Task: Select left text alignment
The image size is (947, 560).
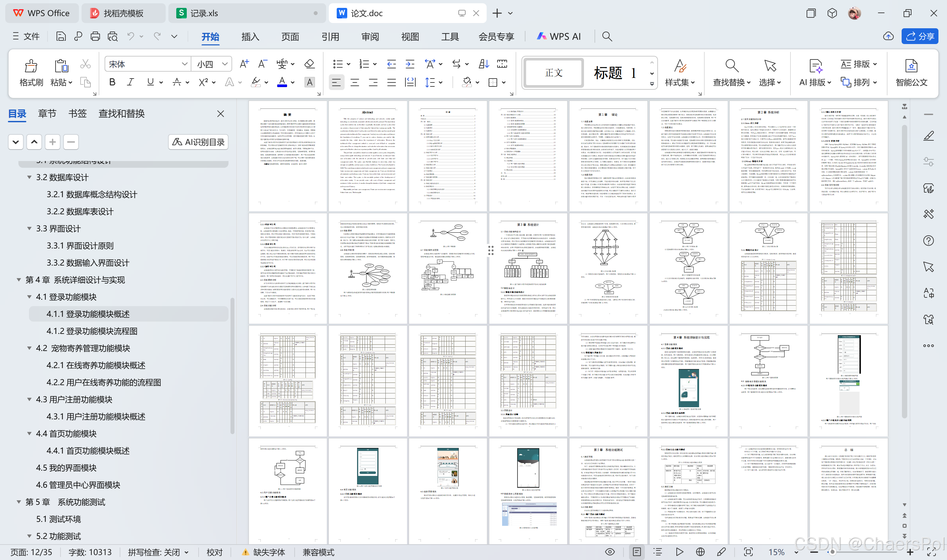Action: click(x=336, y=82)
